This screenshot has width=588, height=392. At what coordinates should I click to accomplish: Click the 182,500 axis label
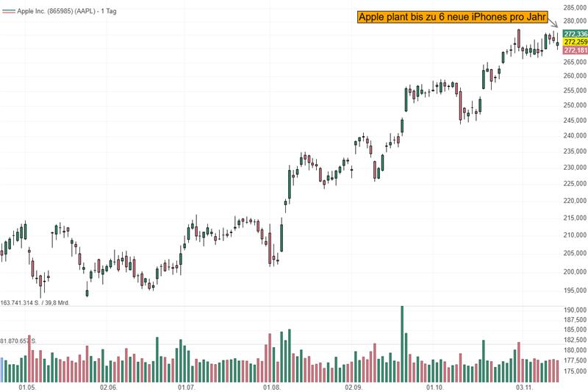point(575,340)
